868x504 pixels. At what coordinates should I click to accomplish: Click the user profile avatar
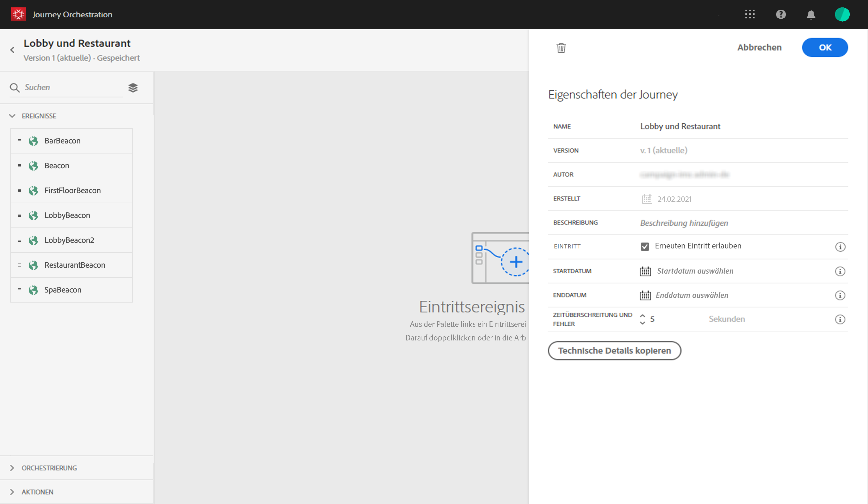pos(842,14)
